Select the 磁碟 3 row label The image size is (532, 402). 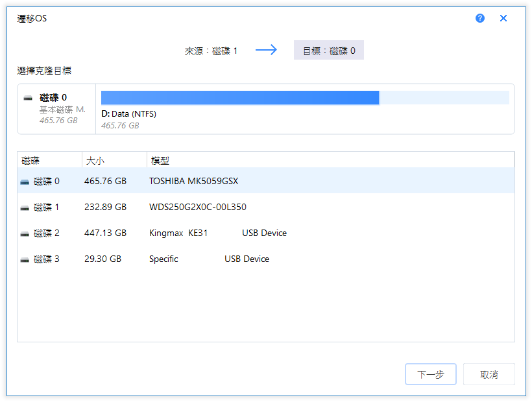coord(47,259)
